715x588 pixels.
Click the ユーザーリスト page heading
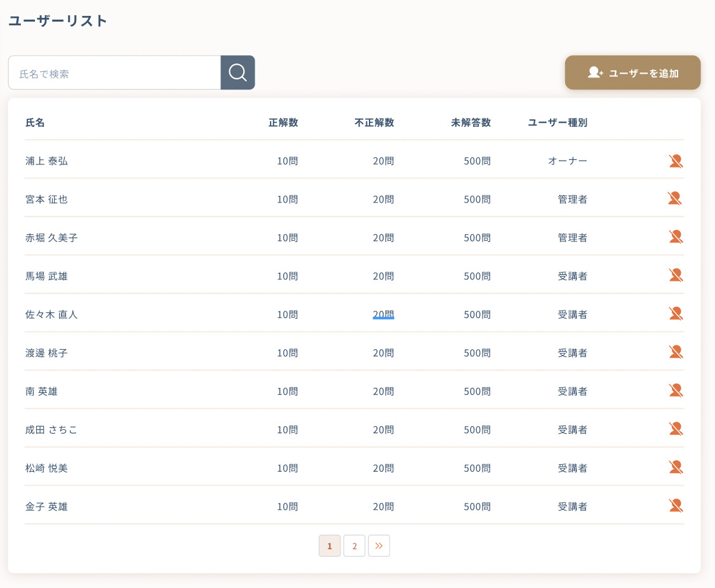58,21
